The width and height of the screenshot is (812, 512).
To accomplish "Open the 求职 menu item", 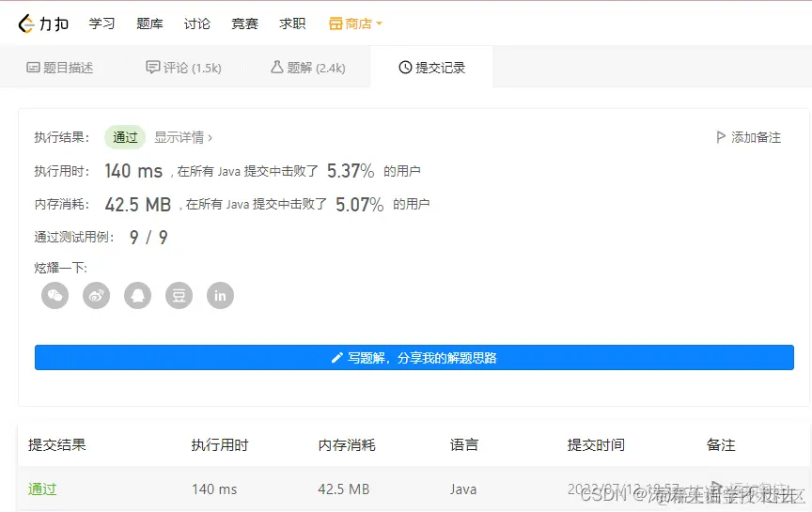I will pyautogui.click(x=292, y=23).
